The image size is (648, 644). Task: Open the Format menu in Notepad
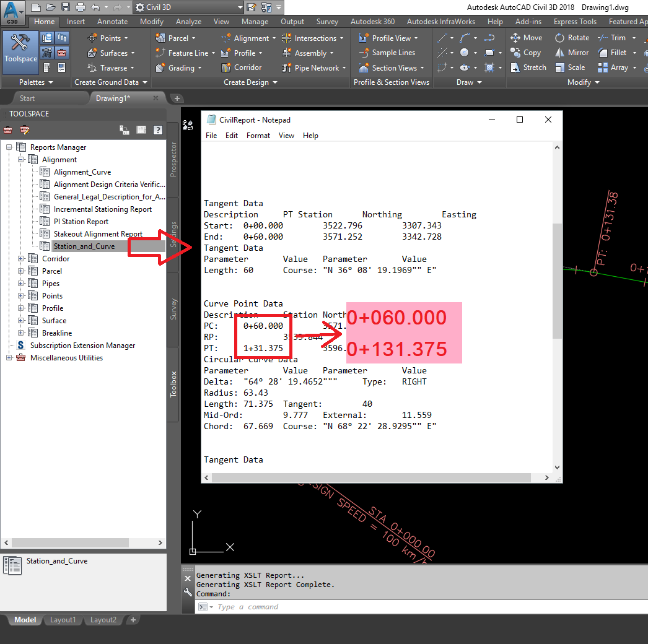coord(258,135)
